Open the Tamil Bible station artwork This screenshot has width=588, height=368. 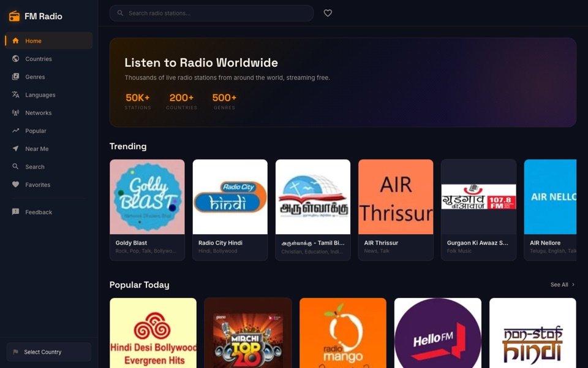tap(313, 197)
